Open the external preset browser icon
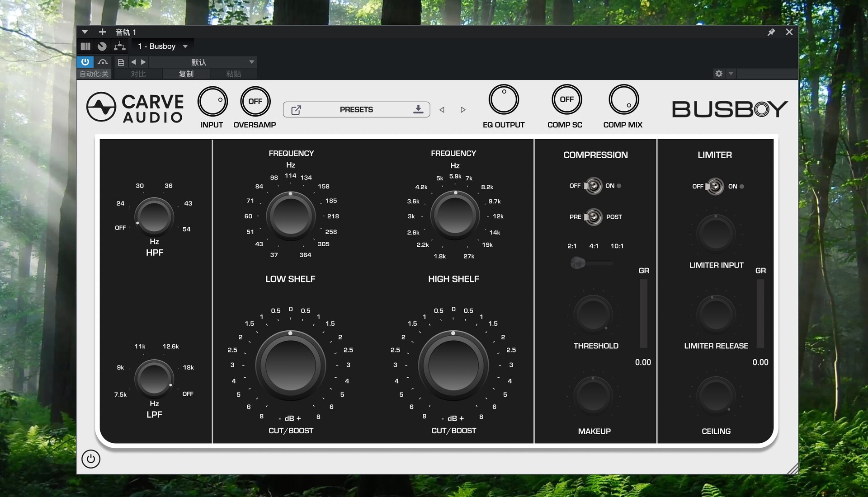This screenshot has width=868, height=497. (296, 110)
